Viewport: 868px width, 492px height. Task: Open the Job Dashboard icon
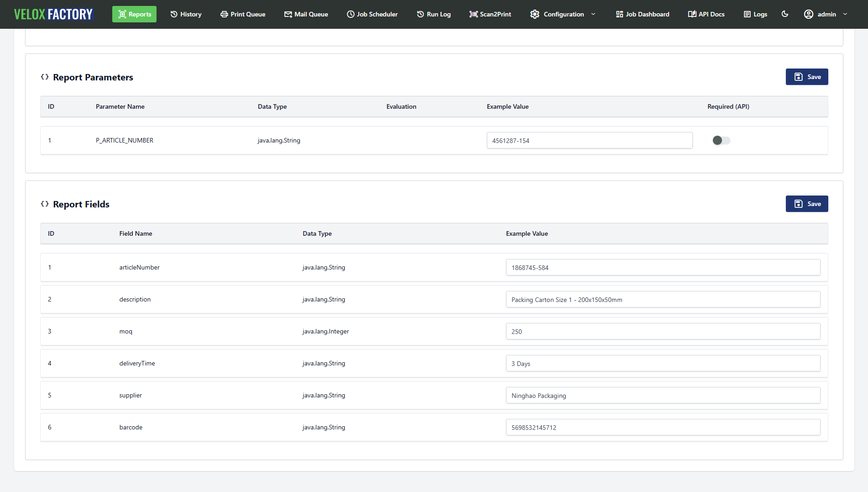[619, 14]
